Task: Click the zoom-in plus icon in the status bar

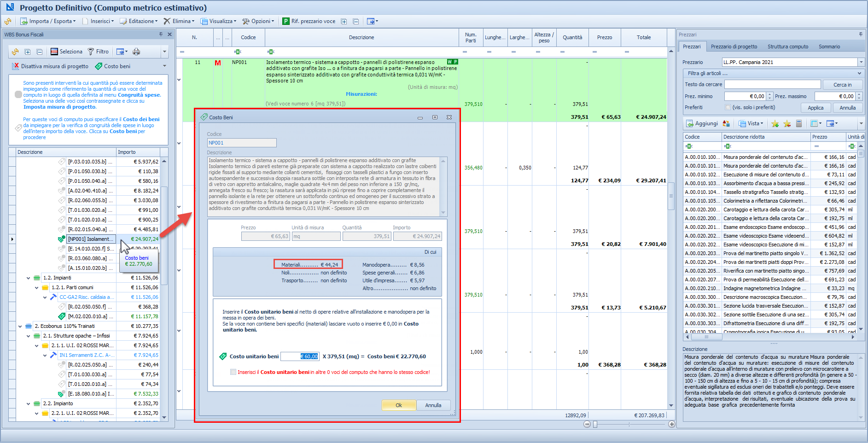Action: point(672,424)
